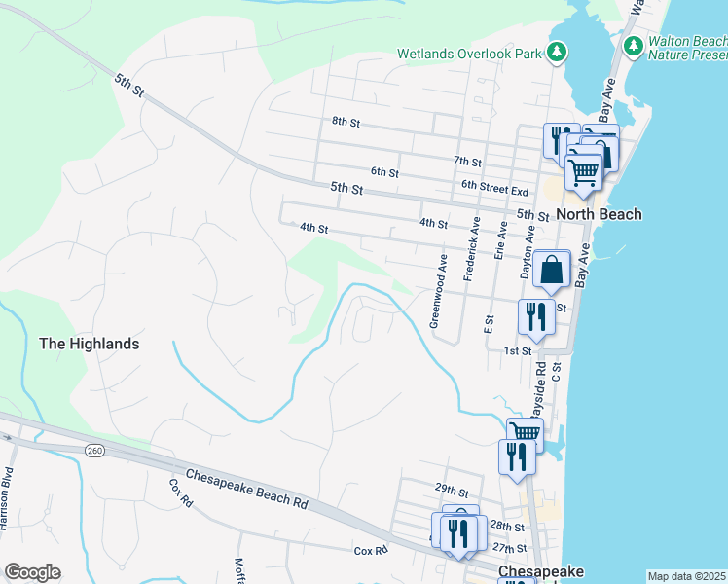Click the Google logo
Viewport: 728px width, 584px height.
(32, 572)
